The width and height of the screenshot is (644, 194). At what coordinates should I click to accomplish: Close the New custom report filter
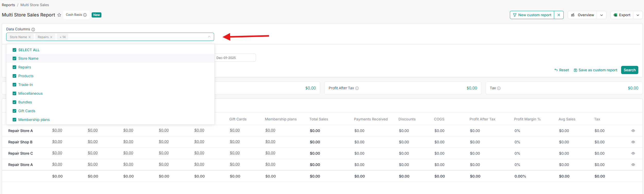559,15
